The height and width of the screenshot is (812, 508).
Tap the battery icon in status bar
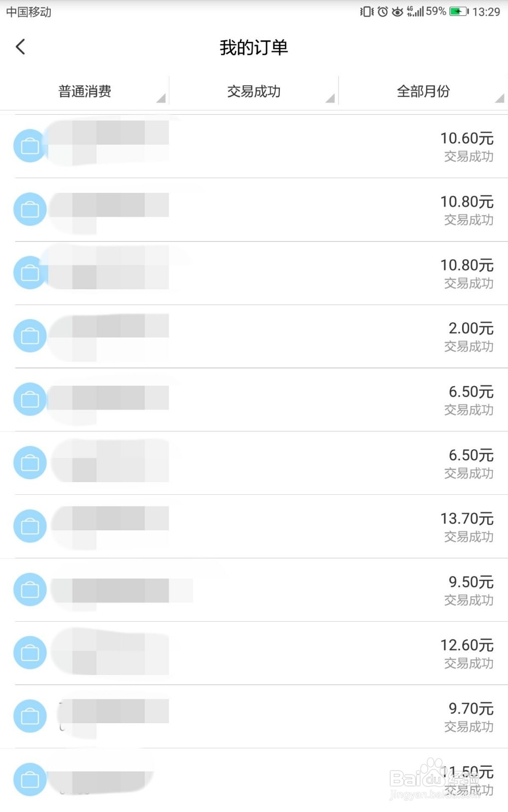click(x=459, y=11)
